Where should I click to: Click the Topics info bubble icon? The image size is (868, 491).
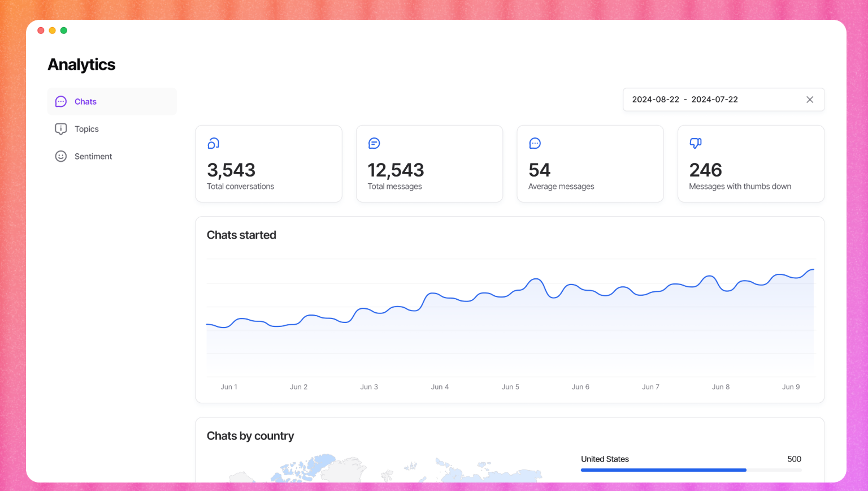[x=61, y=129]
